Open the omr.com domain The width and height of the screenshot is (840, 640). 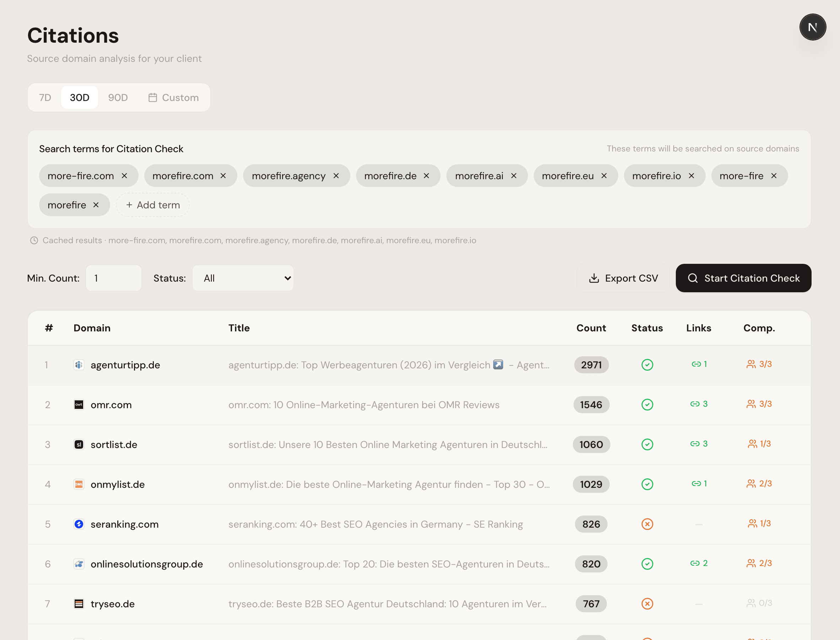tap(111, 405)
